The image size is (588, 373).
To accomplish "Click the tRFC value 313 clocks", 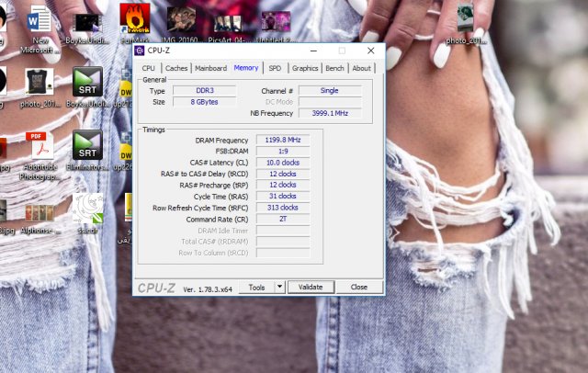I will click(x=283, y=208).
